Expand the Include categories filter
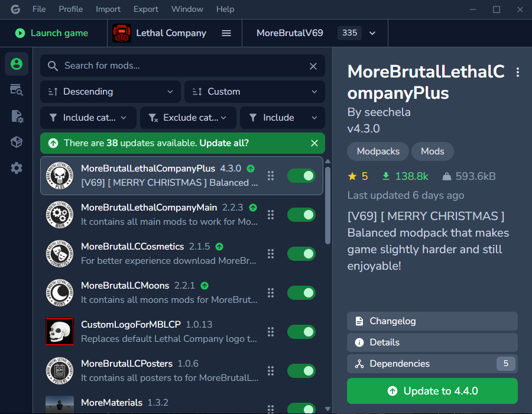This screenshot has height=414, width=532. pos(88,118)
